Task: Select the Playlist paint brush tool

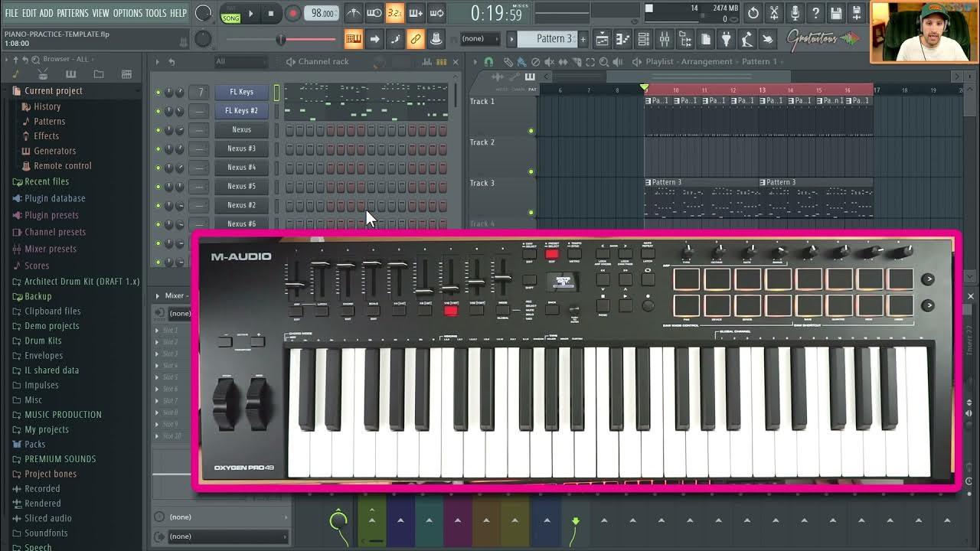Action: pos(521,62)
